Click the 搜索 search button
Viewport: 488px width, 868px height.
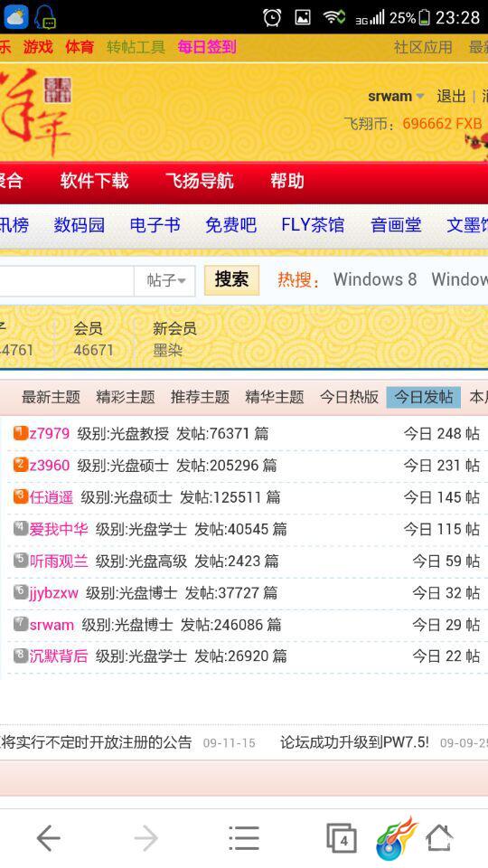[231, 279]
